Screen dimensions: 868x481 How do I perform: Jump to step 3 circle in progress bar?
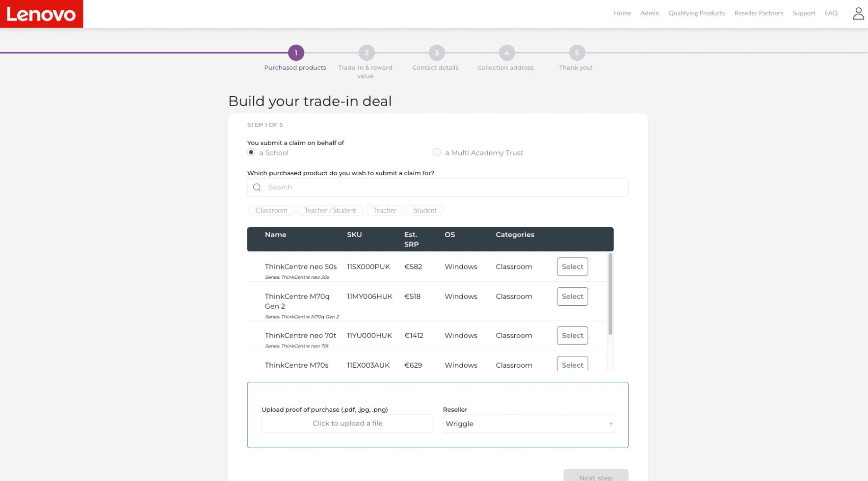pyautogui.click(x=437, y=53)
